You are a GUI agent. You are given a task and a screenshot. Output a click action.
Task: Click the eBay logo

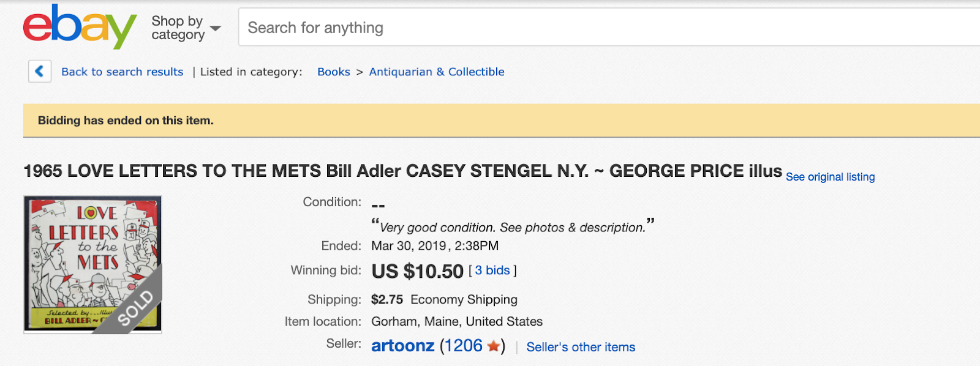[80, 27]
